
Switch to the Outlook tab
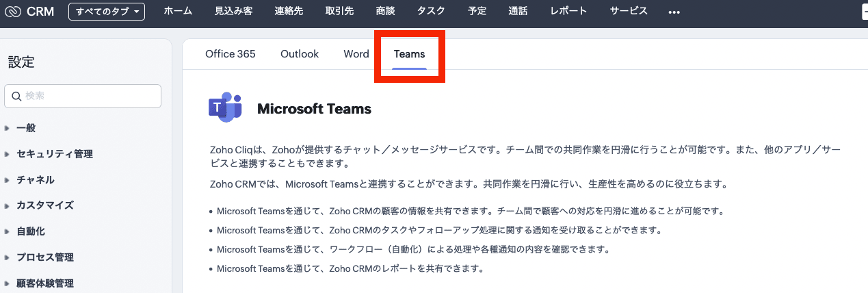300,54
